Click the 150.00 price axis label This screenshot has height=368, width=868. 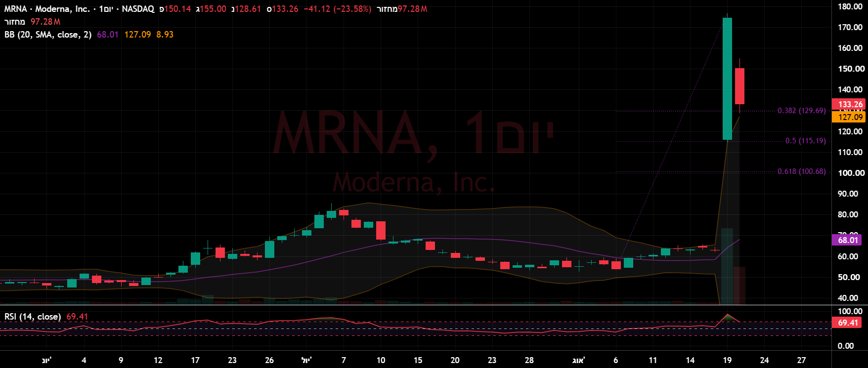point(850,69)
